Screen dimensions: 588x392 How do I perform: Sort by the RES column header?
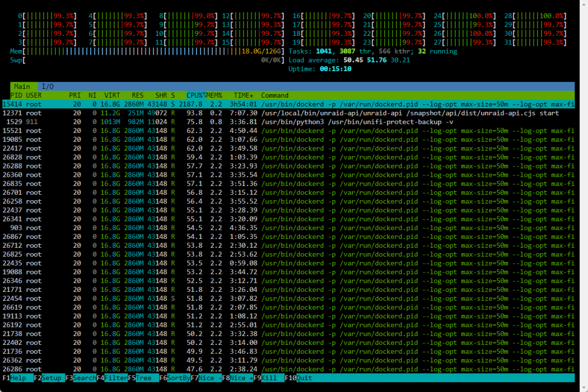pyautogui.click(x=138, y=95)
